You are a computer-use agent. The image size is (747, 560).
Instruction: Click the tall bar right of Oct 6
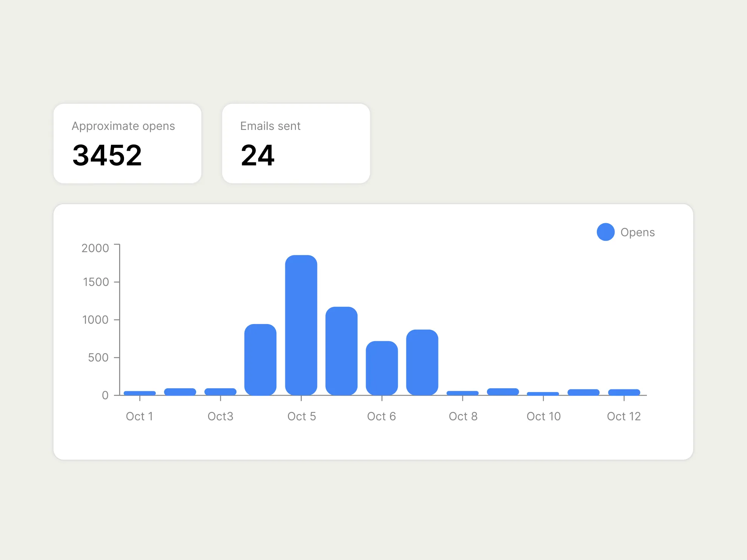pos(422,362)
